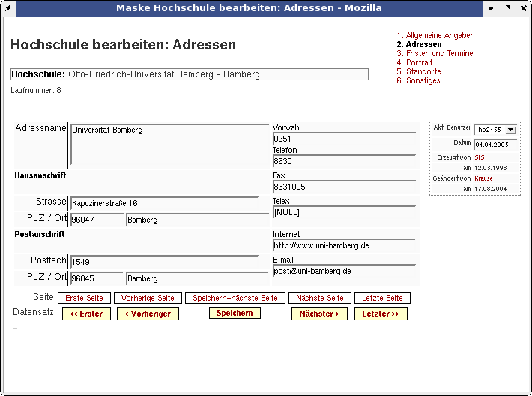This screenshot has height=396, width=532.
Task: Click the Hausanschrift section heading
Action: pos(40,175)
